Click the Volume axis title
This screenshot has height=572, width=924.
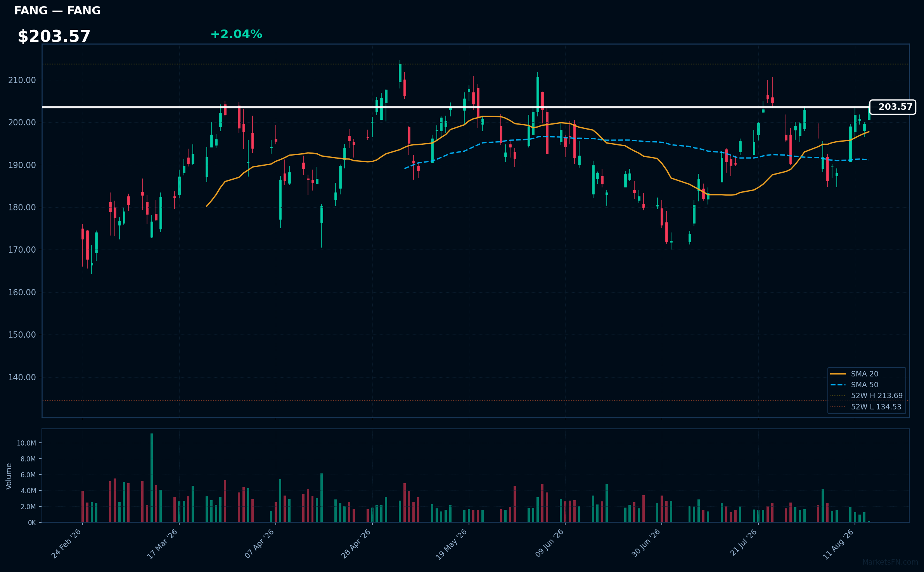coord(9,476)
